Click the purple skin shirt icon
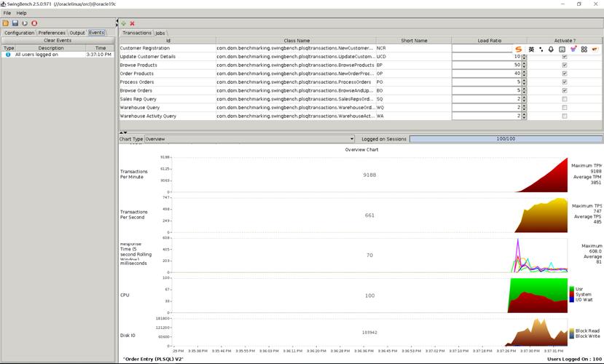 tap(573, 49)
